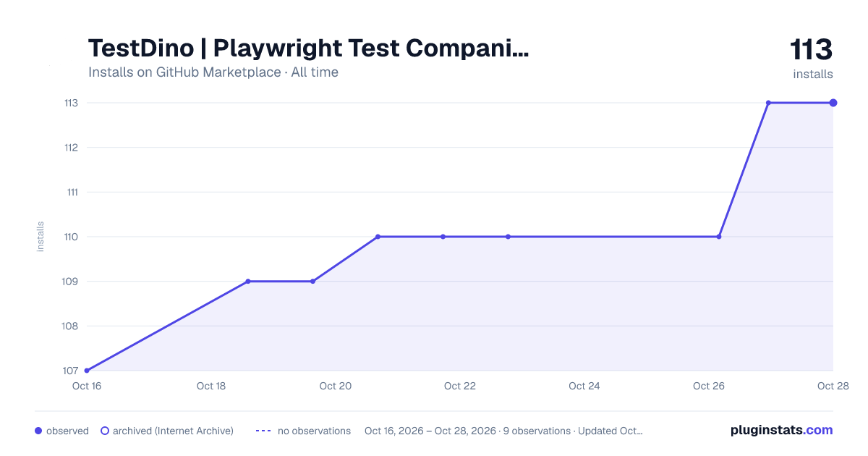Click the 'installs' label under 113 total
This screenshot has height=456, width=868.
813,74
